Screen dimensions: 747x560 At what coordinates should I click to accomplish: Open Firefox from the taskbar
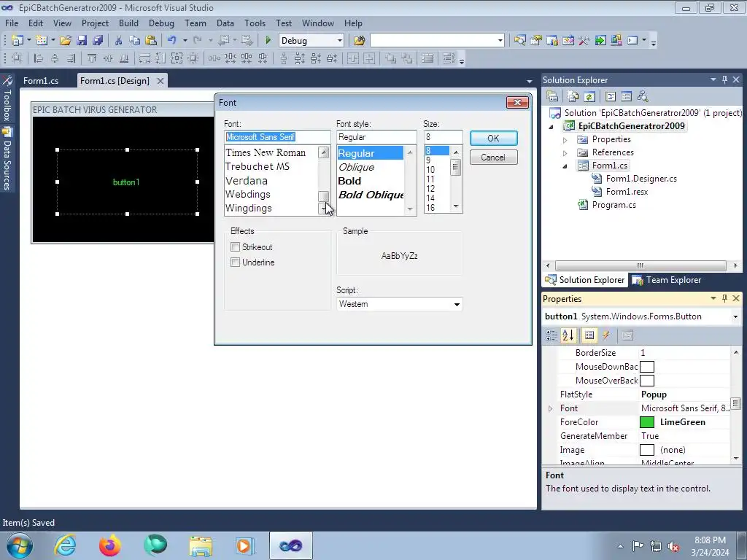[109, 545]
